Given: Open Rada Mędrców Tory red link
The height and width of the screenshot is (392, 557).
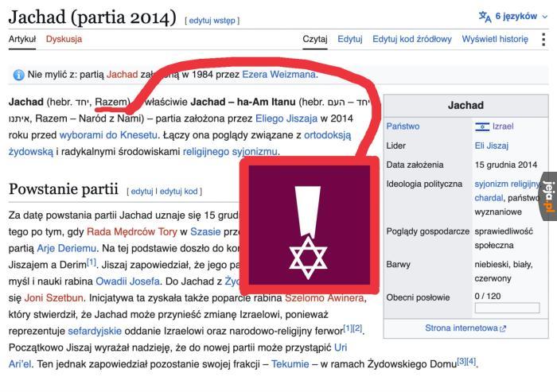Looking at the screenshot, I should pyautogui.click(x=132, y=232).
